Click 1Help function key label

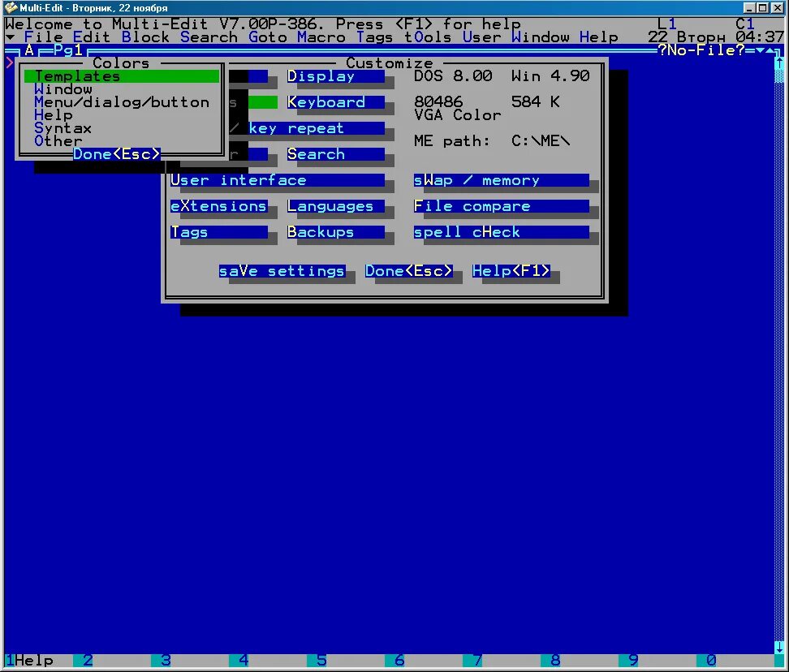[29, 660]
